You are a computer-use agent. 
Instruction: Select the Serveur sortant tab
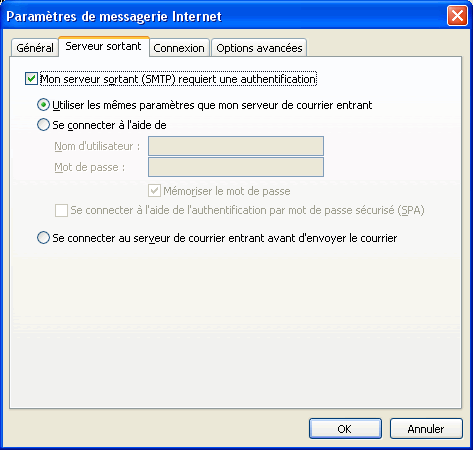click(104, 46)
